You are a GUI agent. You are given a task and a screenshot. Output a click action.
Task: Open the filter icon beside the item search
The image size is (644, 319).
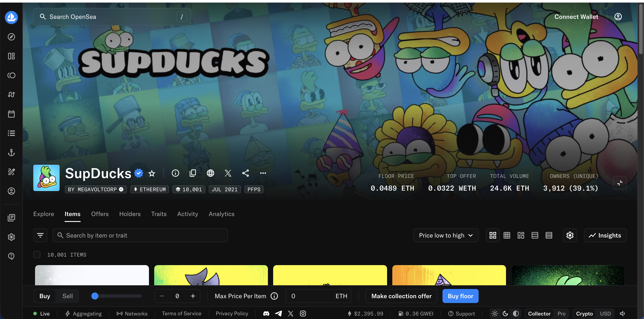coord(40,235)
